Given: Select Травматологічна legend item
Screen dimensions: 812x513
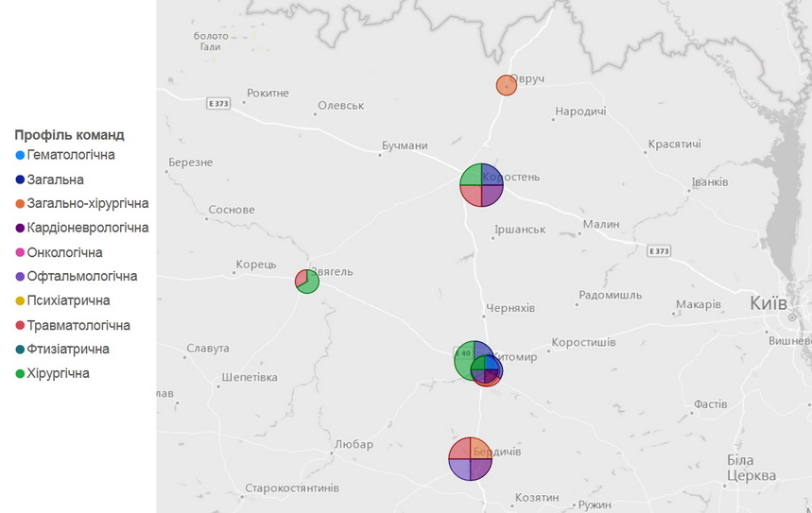Looking at the screenshot, I should [78, 325].
